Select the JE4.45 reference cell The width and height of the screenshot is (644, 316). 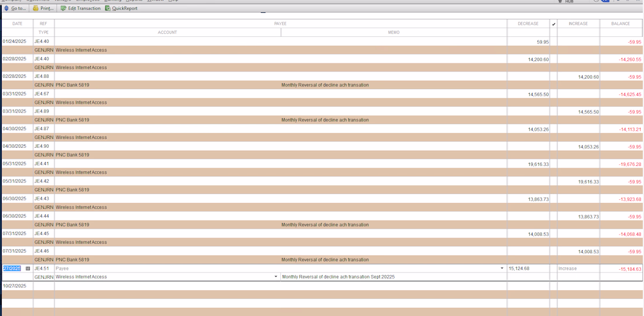point(42,233)
